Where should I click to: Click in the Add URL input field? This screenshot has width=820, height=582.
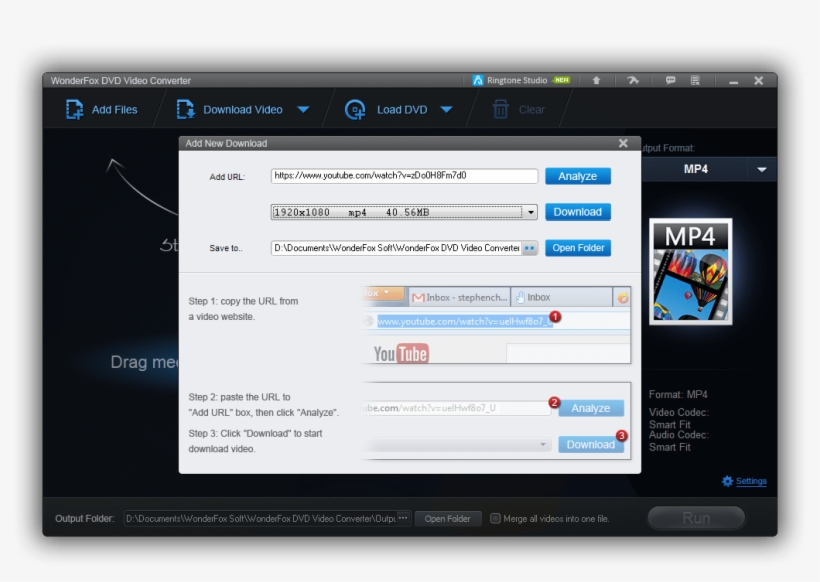404,176
